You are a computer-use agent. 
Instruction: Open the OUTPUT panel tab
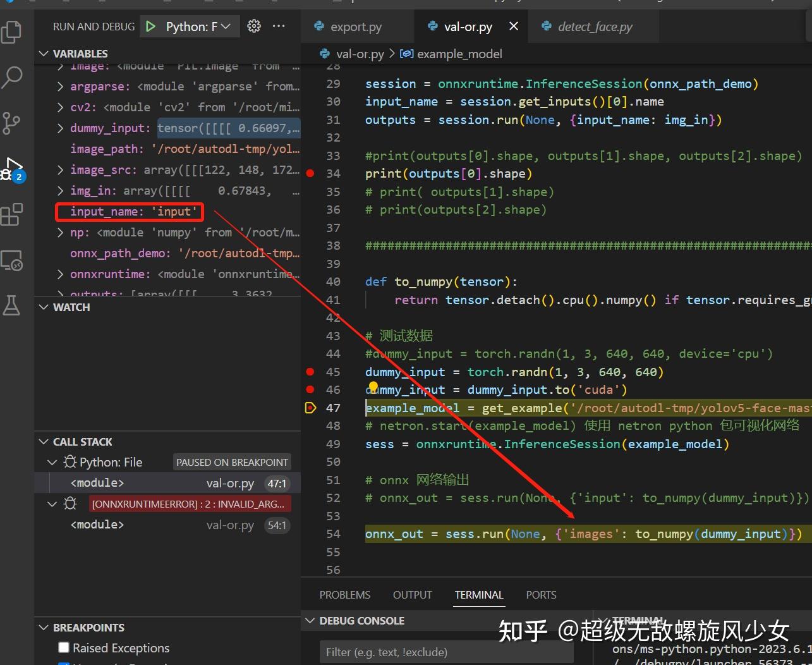412,595
